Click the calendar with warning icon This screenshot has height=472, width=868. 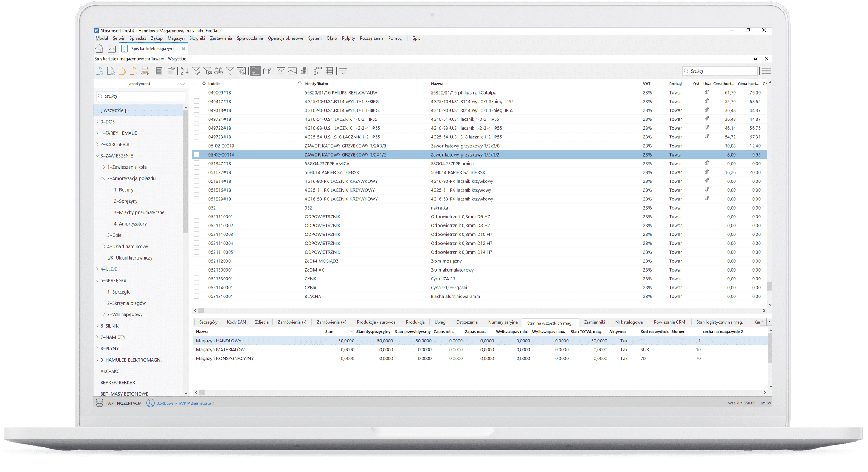(241, 71)
